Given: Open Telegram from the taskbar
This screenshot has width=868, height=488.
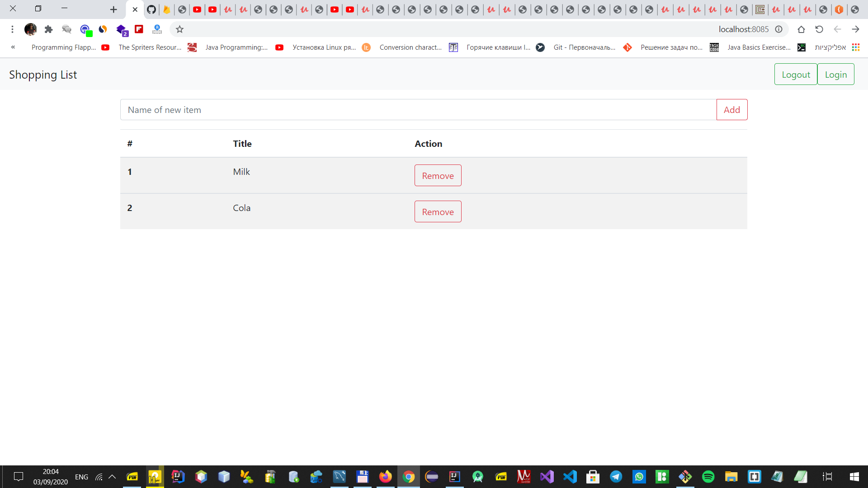Looking at the screenshot, I should click(617, 477).
